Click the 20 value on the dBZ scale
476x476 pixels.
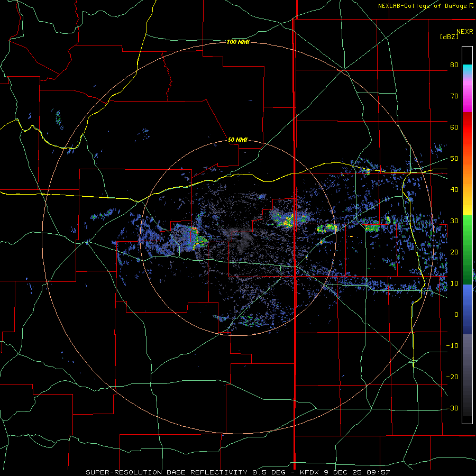point(454,252)
